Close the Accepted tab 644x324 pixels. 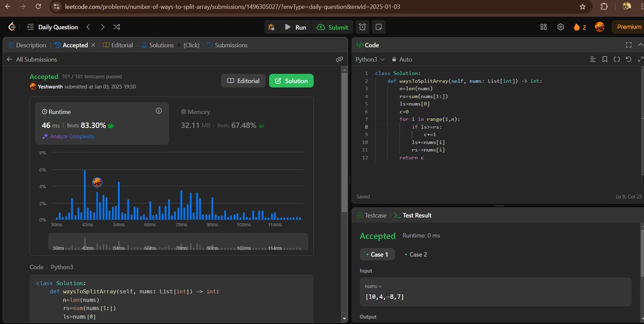(93, 45)
